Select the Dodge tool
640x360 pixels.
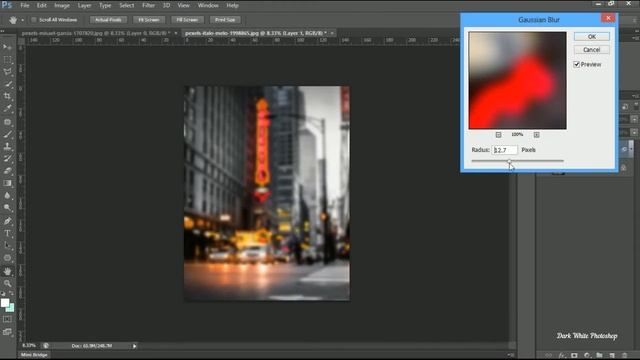[7, 208]
